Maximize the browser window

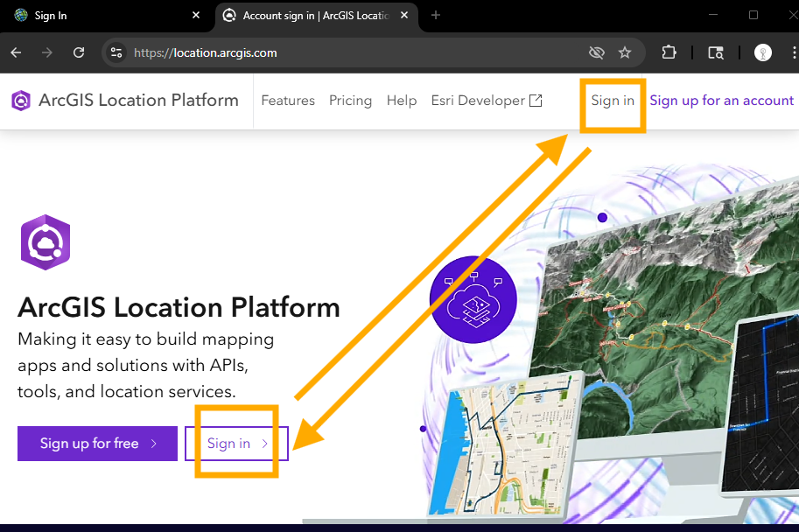coord(753,15)
